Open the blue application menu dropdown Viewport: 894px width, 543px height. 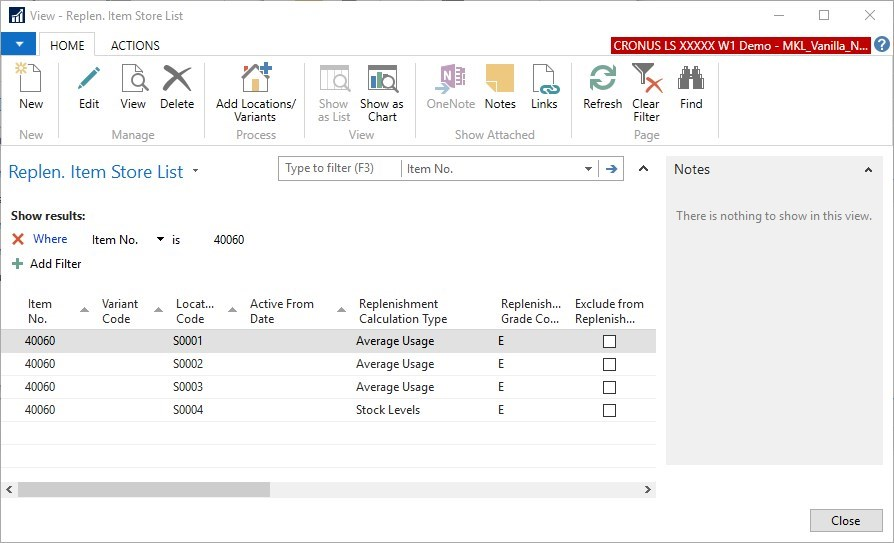point(19,45)
